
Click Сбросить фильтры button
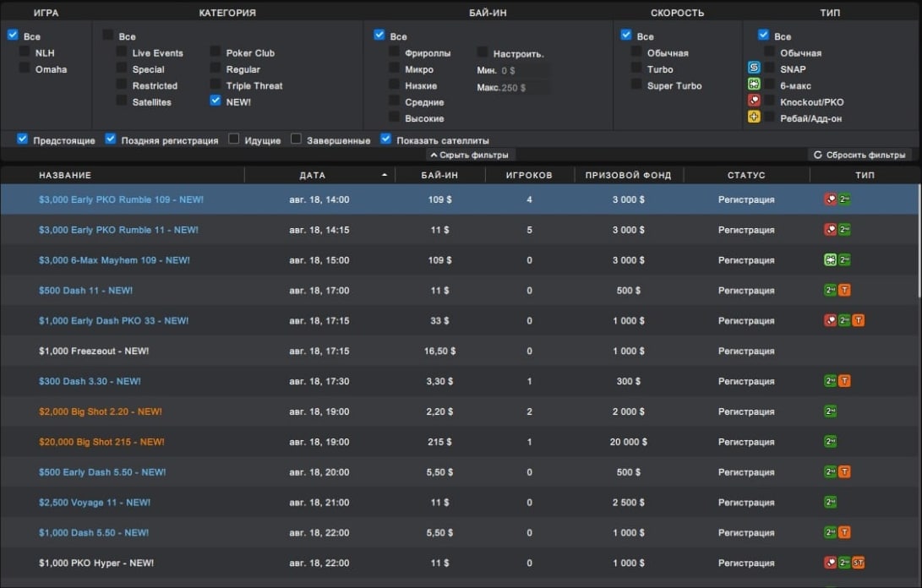tap(859, 155)
